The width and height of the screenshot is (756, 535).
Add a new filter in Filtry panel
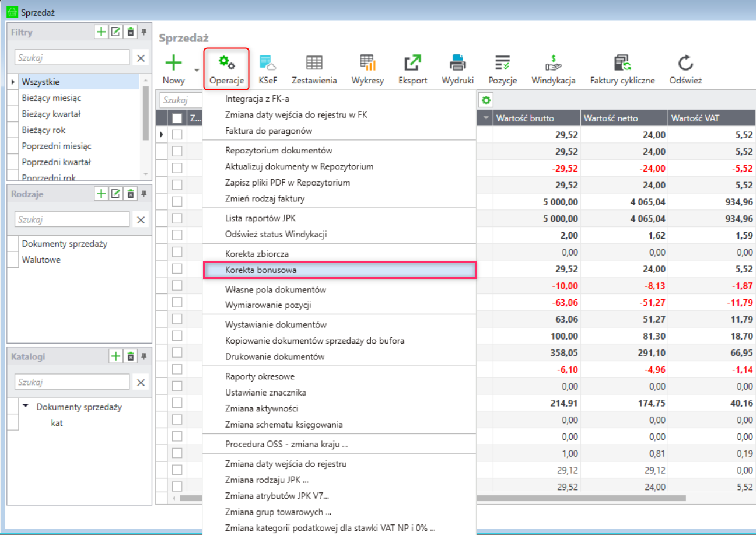[101, 32]
